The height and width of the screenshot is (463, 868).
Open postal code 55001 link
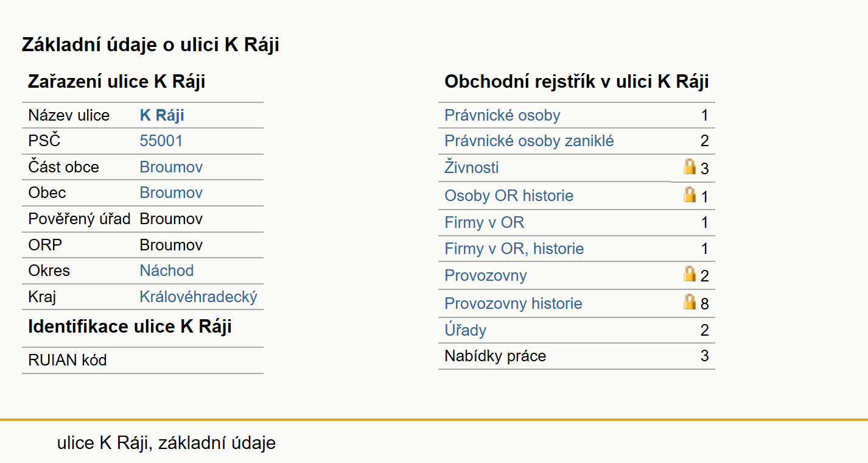tap(161, 141)
